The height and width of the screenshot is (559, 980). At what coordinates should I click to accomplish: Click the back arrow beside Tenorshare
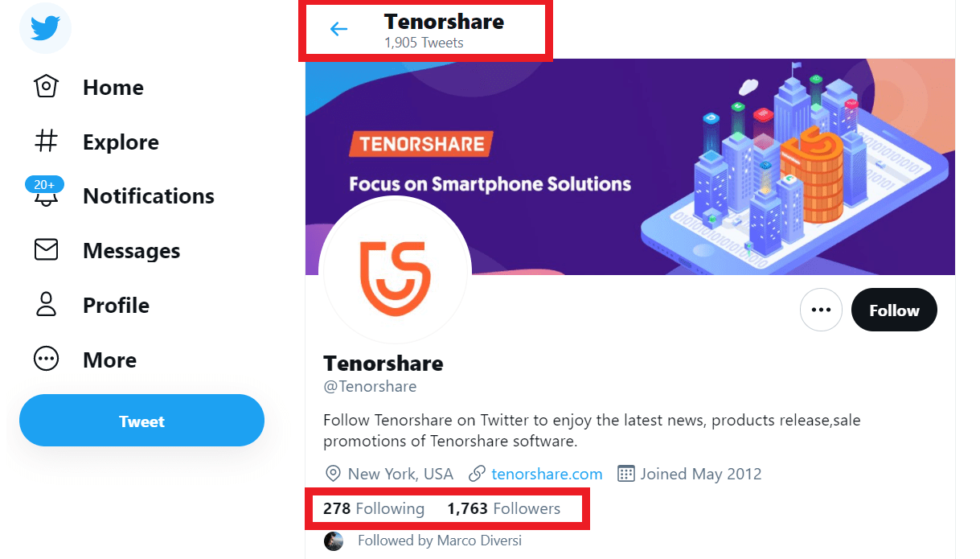pyautogui.click(x=338, y=27)
